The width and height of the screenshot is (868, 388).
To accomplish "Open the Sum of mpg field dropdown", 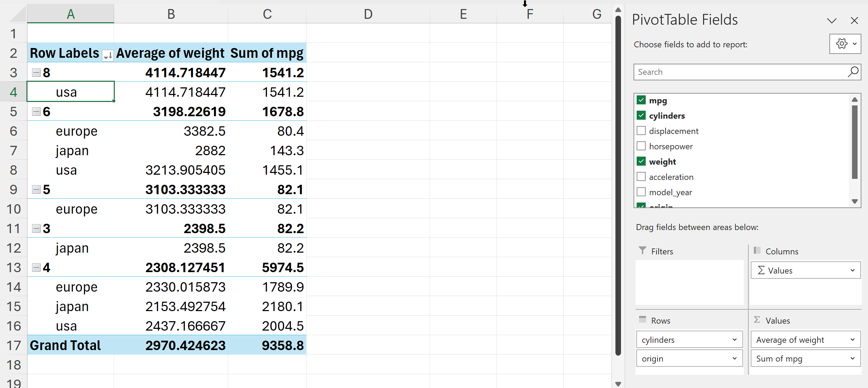I will pos(852,358).
